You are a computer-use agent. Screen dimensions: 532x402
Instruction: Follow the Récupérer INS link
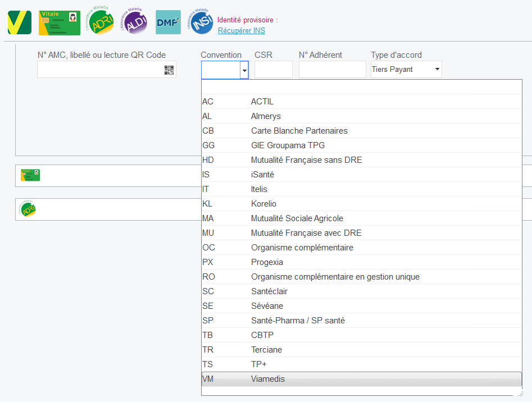tap(241, 31)
